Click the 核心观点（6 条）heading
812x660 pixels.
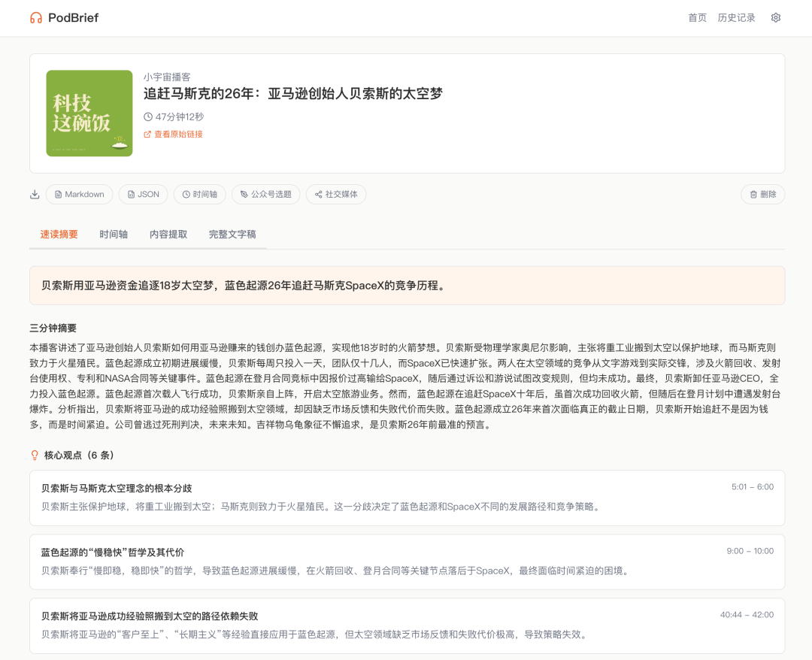[x=79, y=456]
